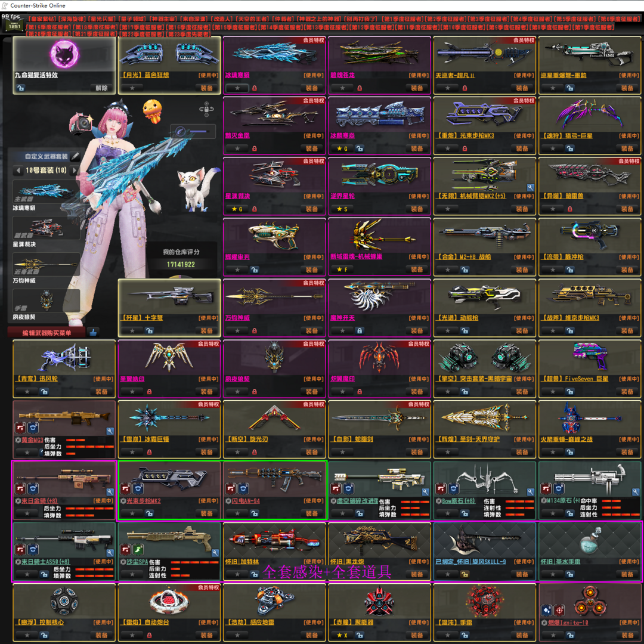Screen dimensions: 644x644
Task: Open wrench icon on Bow原石 (+8) card
Action: pos(530,491)
